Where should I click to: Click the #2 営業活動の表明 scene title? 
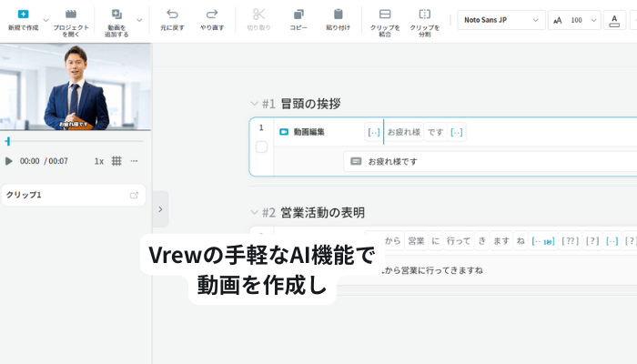(322, 212)
